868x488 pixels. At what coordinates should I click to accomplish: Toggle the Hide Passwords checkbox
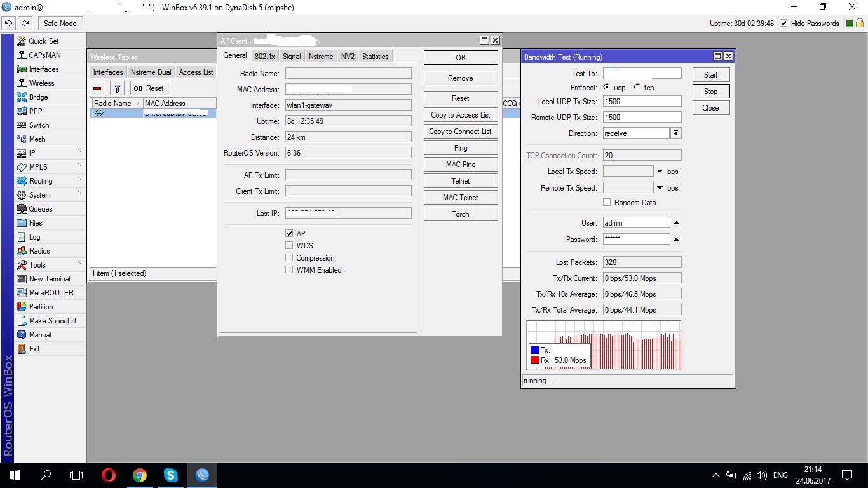783,24
